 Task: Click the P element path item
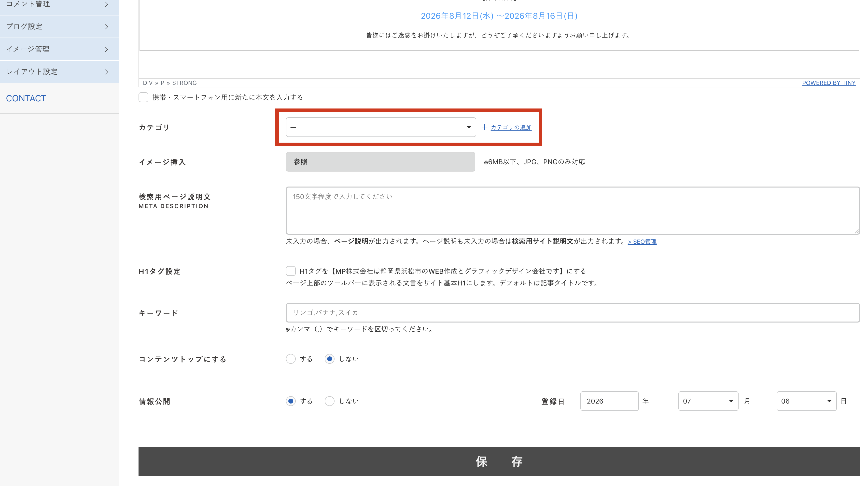click(x=162, y=83)
